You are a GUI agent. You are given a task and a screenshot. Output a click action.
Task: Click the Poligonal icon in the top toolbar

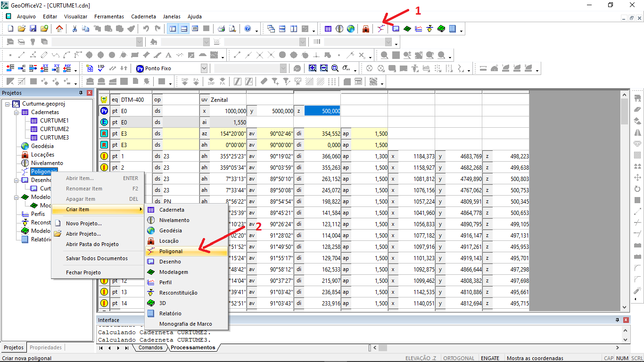pos(380,29)
